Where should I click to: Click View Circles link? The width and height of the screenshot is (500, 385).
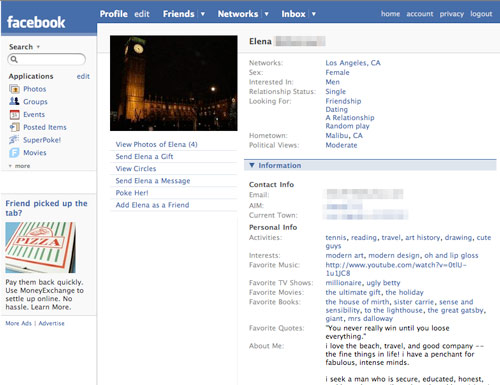pyautogui.click(x=136, y=169)
